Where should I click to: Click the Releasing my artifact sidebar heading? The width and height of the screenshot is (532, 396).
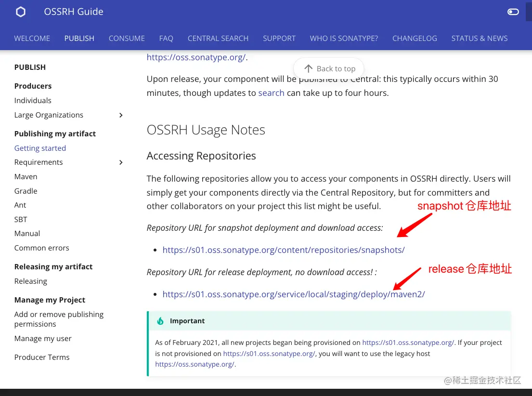(53, 266)
